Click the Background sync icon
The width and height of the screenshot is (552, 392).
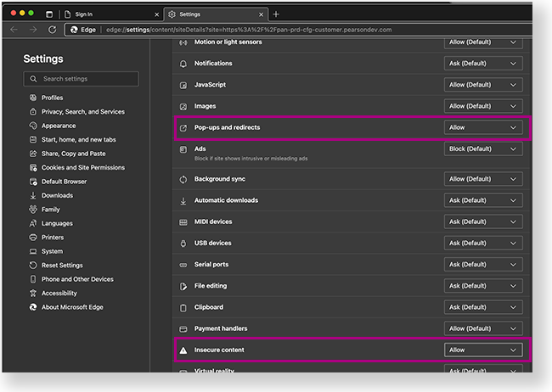click(x=183, y=179)
